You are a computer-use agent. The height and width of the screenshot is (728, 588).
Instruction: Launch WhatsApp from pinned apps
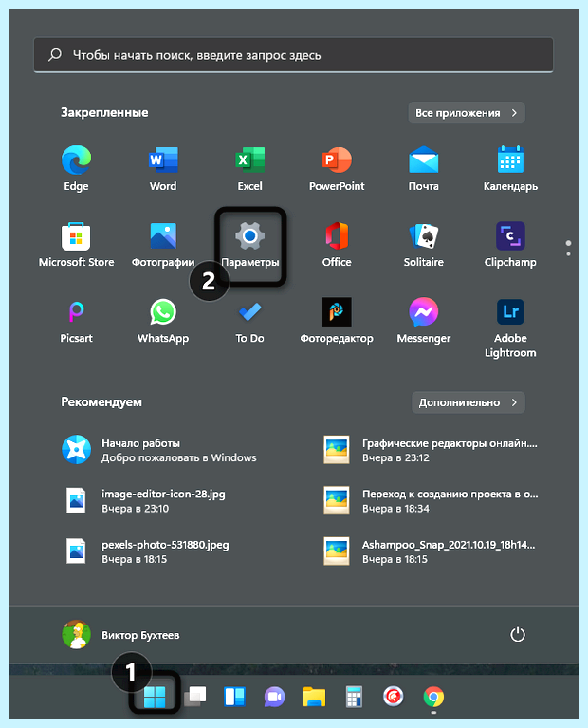coord(163,321)
